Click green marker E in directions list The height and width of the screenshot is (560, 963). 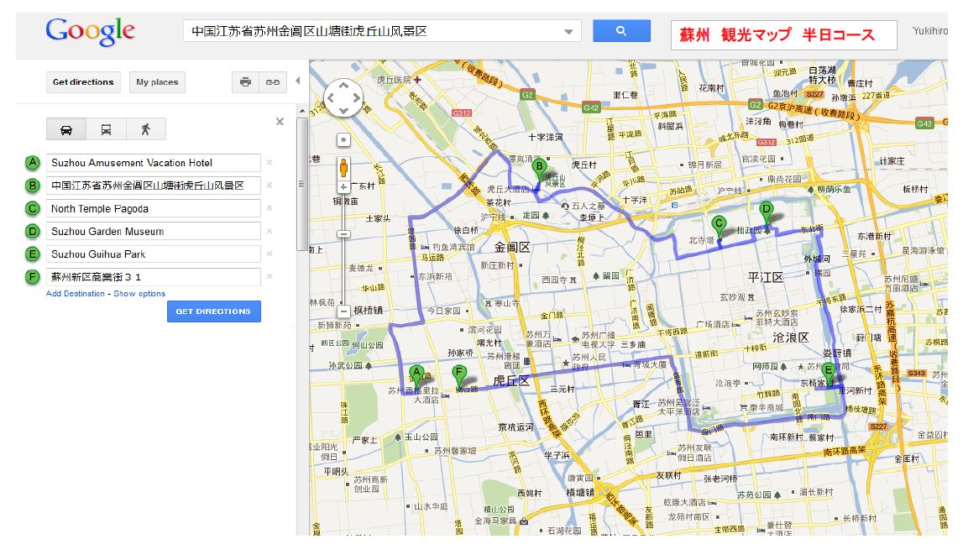pyautogui.click(x=33, y=254)
